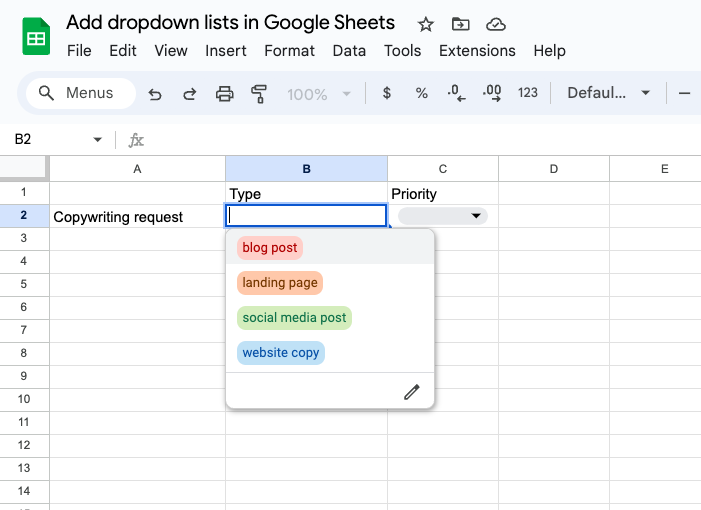Screen dimensions: 701x510
Task: Open the View menu
Action: [171, 51]
